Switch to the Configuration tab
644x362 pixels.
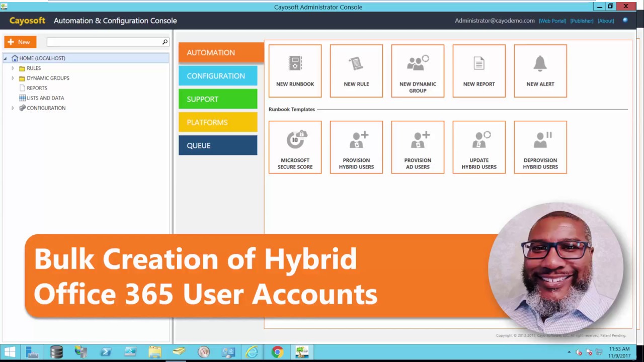[218, 76]
